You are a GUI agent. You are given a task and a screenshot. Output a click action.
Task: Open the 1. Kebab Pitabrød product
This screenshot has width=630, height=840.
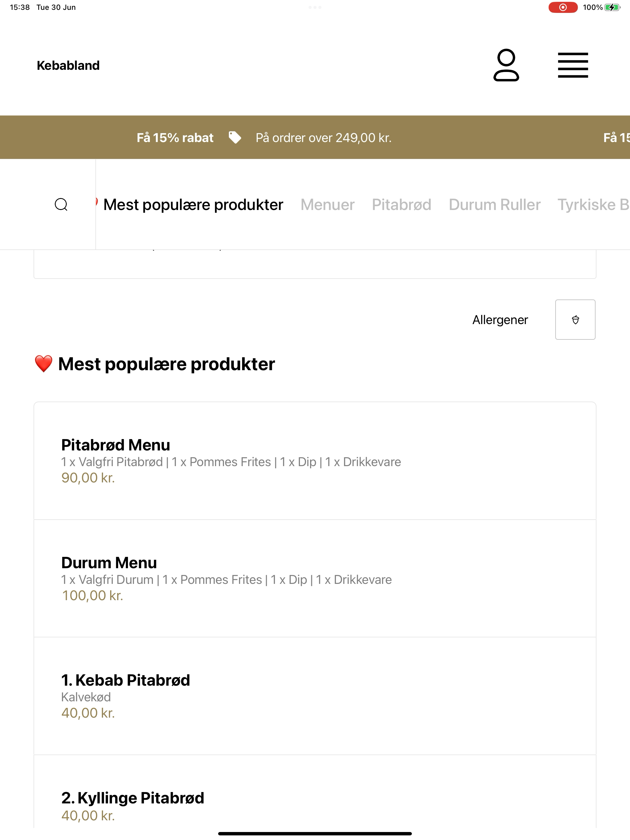pos(315,696)
